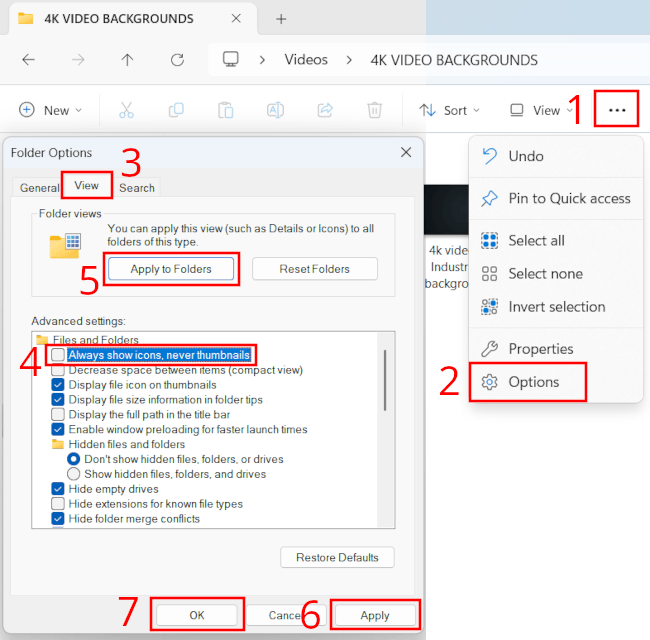Choose Properties from the menu
The width and height of the screenshot is (650, 640).
point(555,349)
